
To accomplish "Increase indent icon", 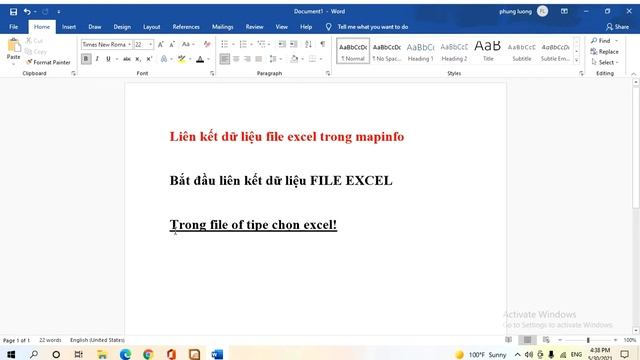I will click(293, 44).
